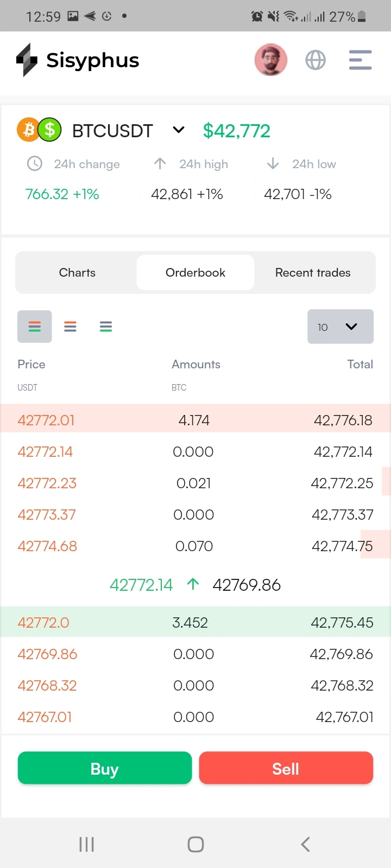Open the hamburger menu icon
Viewport: 391px width, 868px height.
click(360, 60)
